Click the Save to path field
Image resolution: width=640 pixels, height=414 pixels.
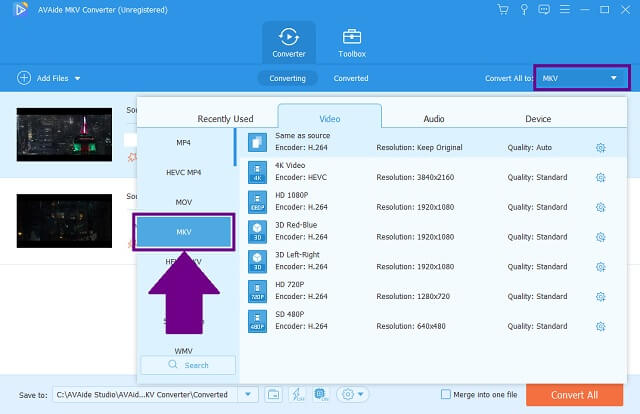[x=145, y=395]
